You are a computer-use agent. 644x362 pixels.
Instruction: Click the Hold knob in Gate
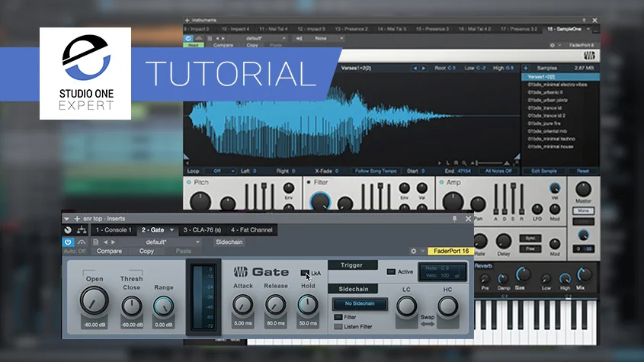point(308,305)
